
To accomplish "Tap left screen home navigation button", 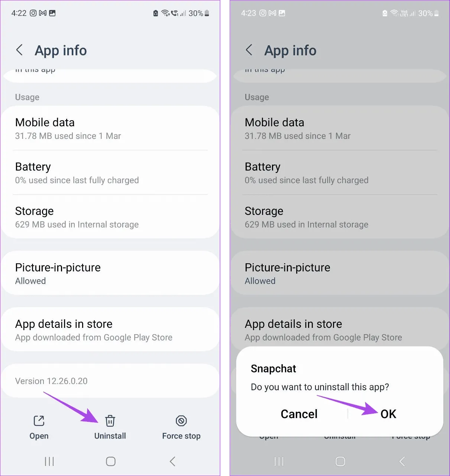I will click(x=111, y=462).
